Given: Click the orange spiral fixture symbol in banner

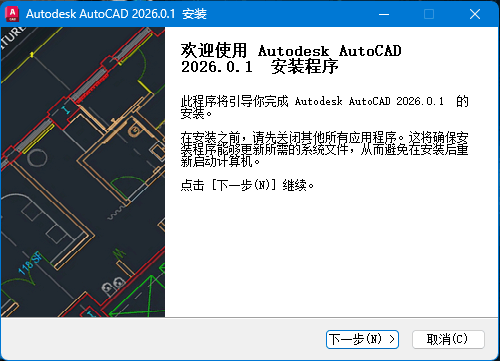Looking at the screenshot, I should [135, 130].
